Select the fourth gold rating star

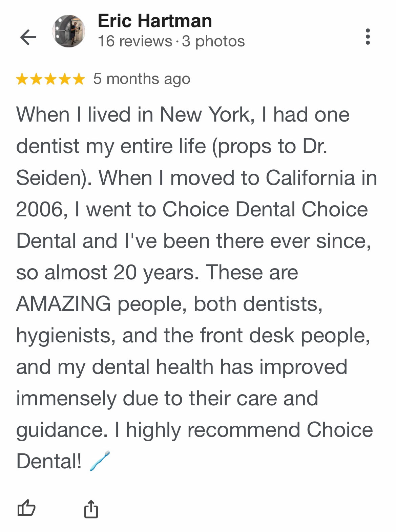pyautogui.click(x=64, y=79)
